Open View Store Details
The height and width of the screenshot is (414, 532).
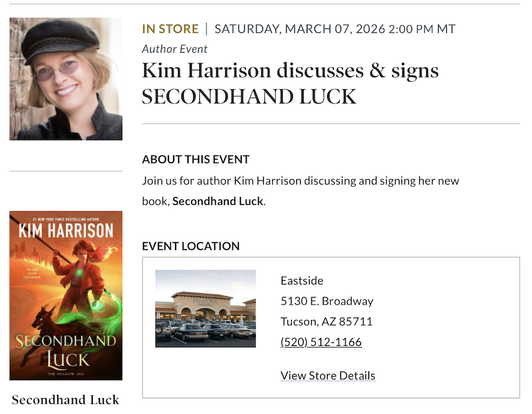327,375
